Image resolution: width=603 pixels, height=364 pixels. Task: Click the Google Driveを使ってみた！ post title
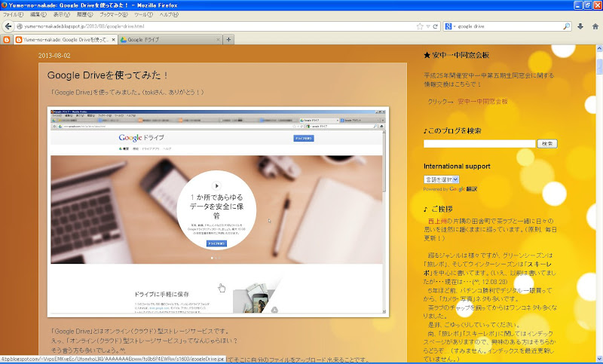tap(108, 75)
